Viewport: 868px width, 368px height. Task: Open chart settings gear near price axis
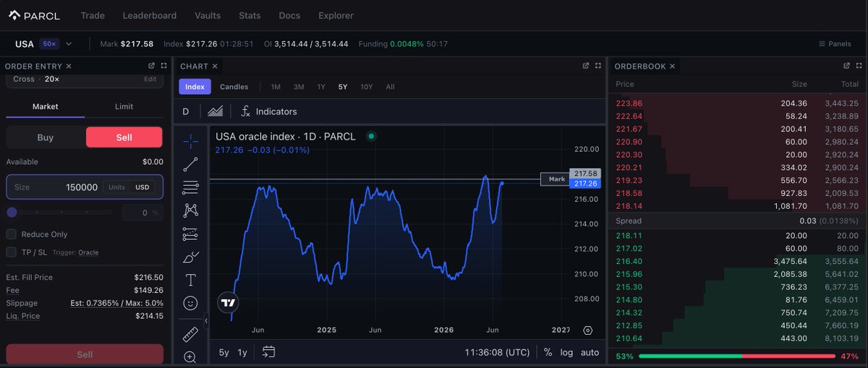point(587,330)
